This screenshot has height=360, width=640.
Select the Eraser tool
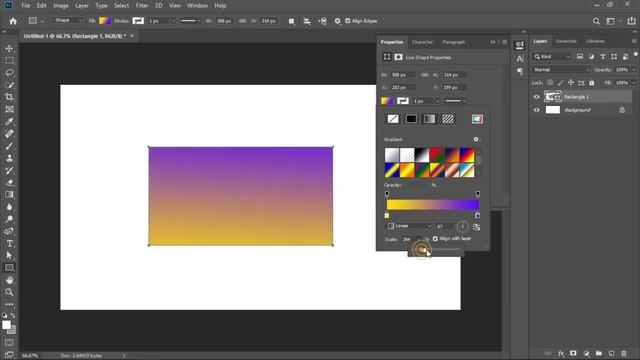tap(9, 182)
